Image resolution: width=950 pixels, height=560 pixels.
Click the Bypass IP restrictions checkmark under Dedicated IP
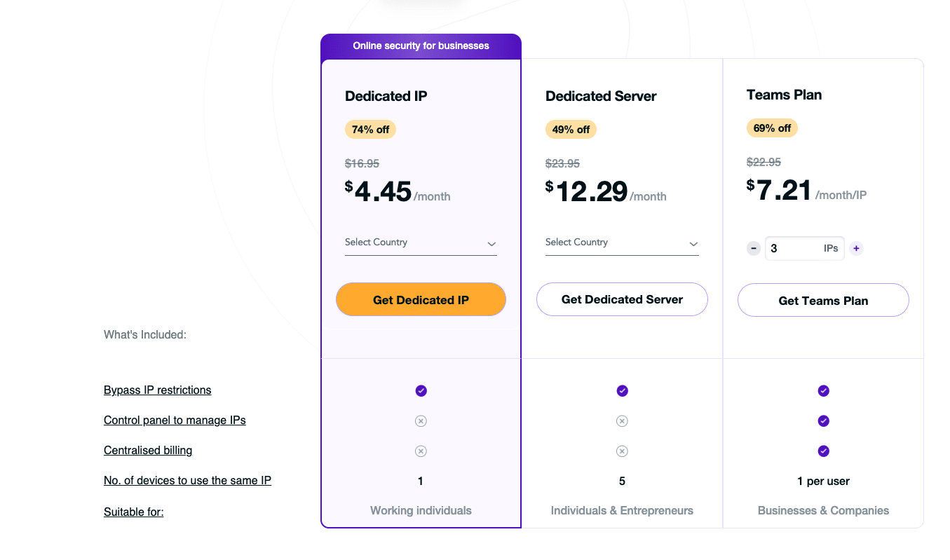coord(421,390)
